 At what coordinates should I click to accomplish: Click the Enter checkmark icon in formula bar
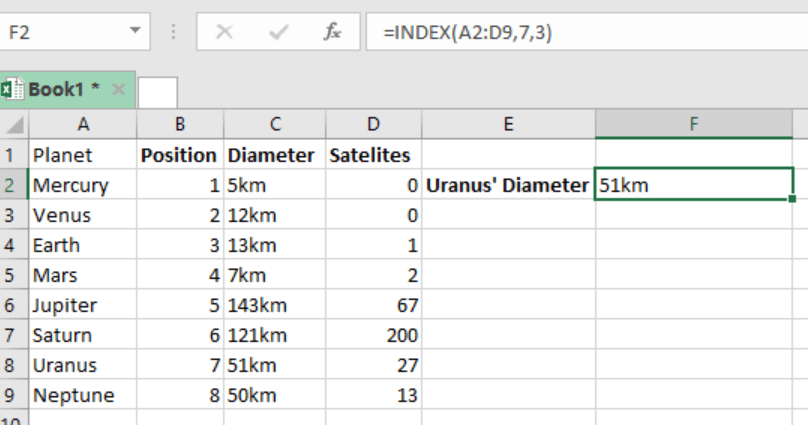click(x=279, y=32)
